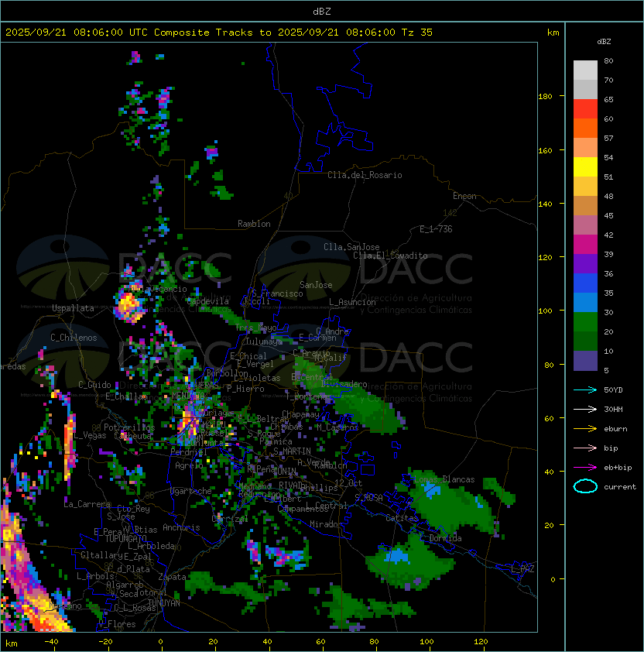Click the 'Ugarteche' map label
Screen dimensions: 644x652
(191, 491)
